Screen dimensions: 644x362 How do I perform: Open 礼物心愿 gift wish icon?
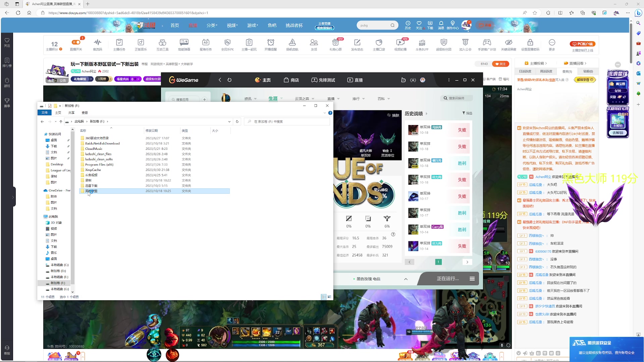coord(335,42)
